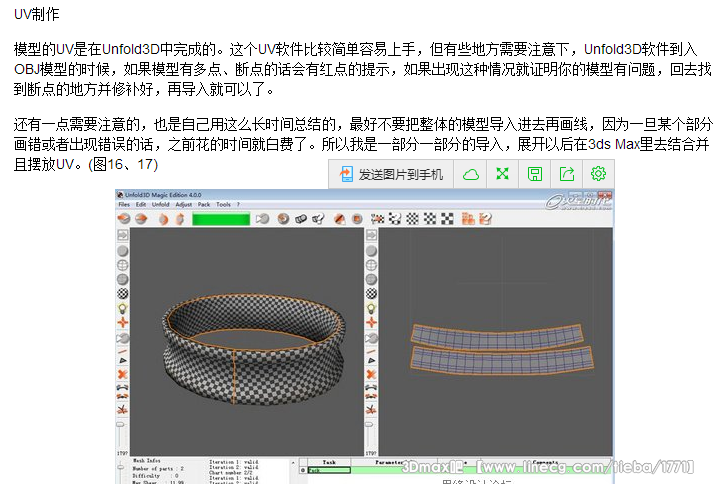Image resolution: width=723 pixels, height=484 pixels.
Task: Open the Edit menu in Unfold3D
Action: 141,204
